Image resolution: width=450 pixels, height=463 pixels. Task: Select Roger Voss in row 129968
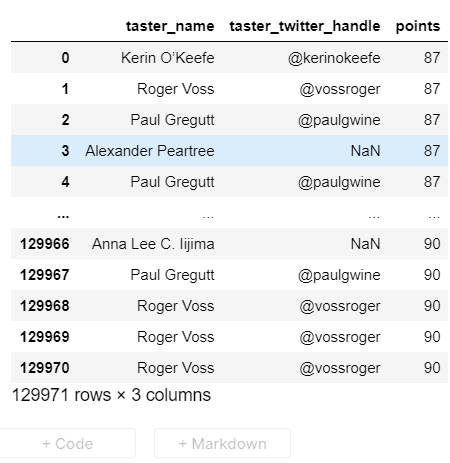click(176, 306)
